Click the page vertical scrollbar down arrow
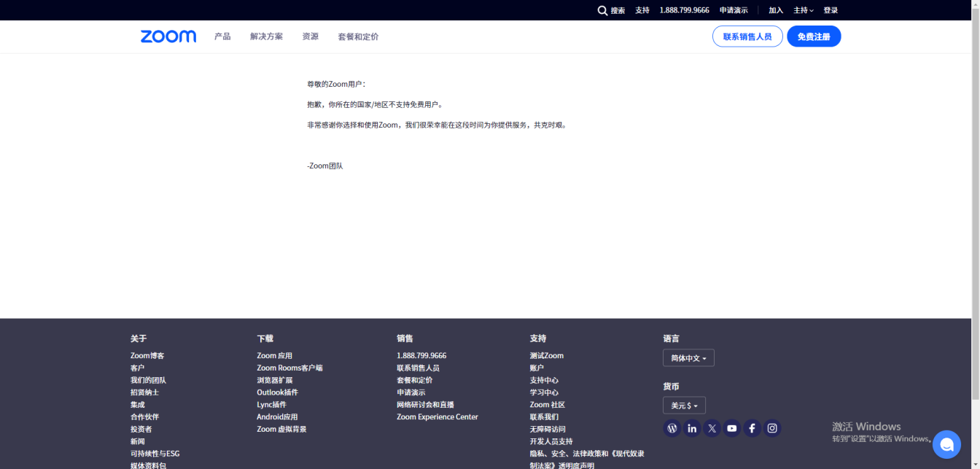 (x=975, y=464)
